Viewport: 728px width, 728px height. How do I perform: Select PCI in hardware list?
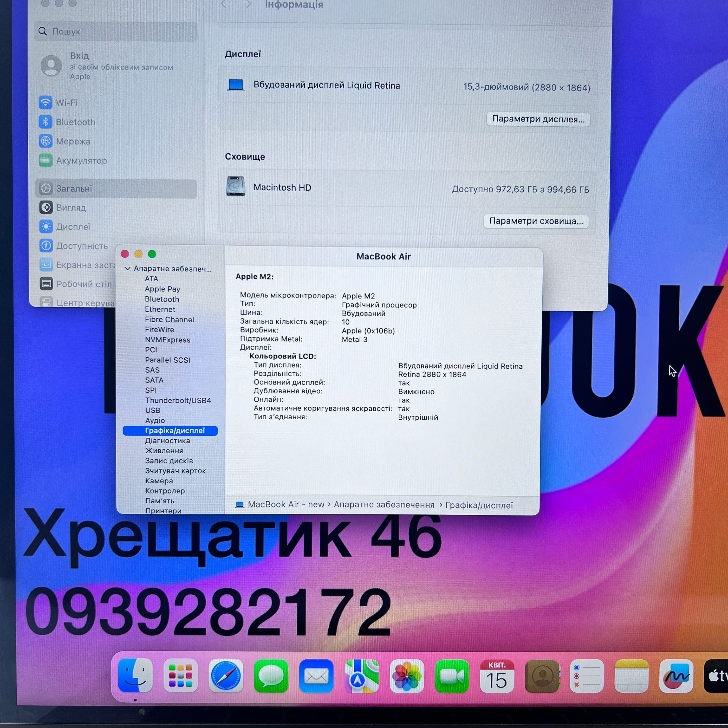[x=151, y=350]
